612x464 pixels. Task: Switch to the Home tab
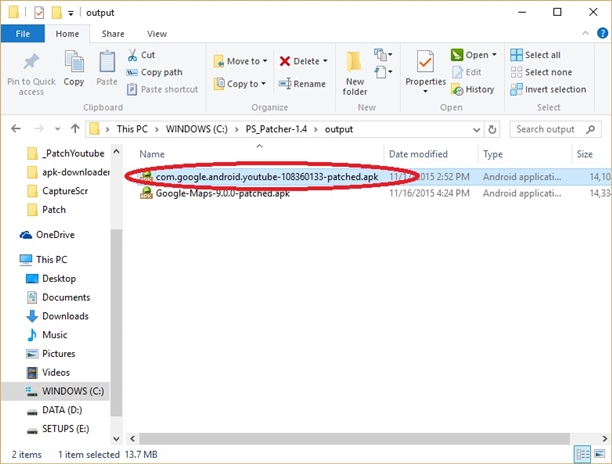click(x=67, y=34)
